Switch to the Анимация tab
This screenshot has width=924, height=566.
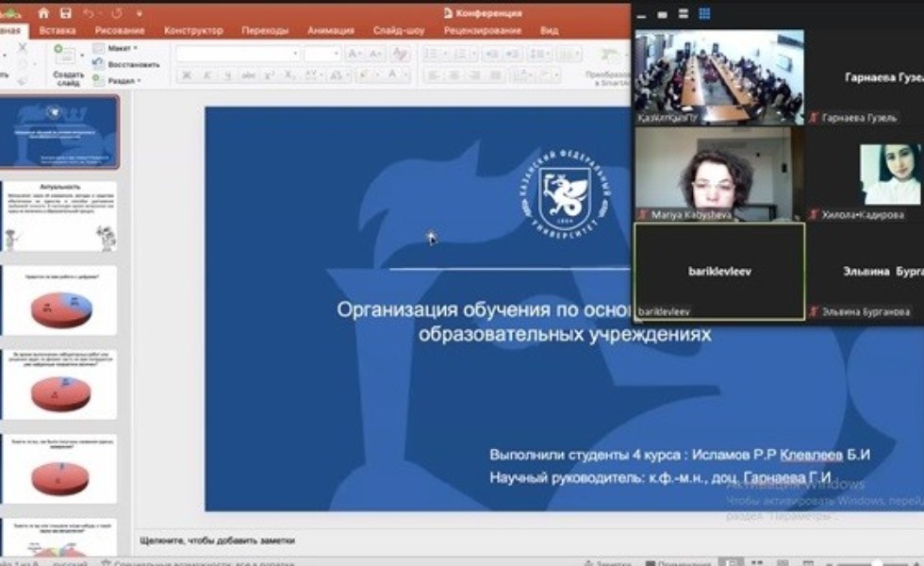tap(330, 30)
